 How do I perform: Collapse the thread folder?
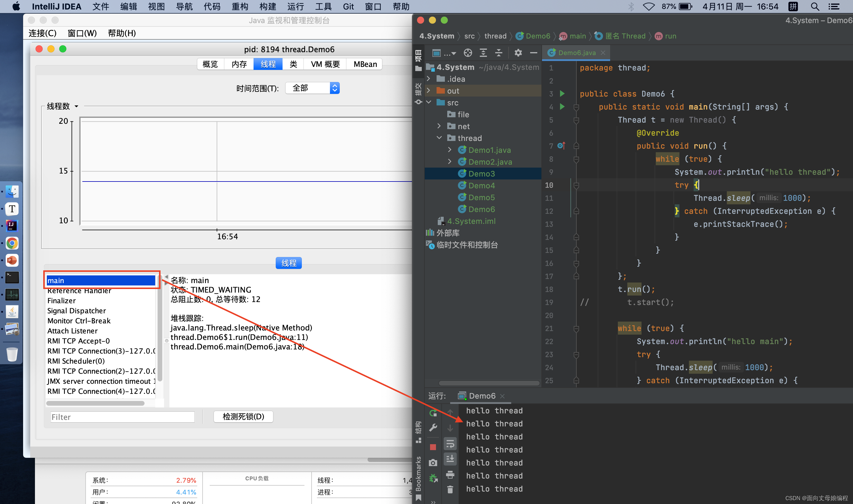point(439,138)
